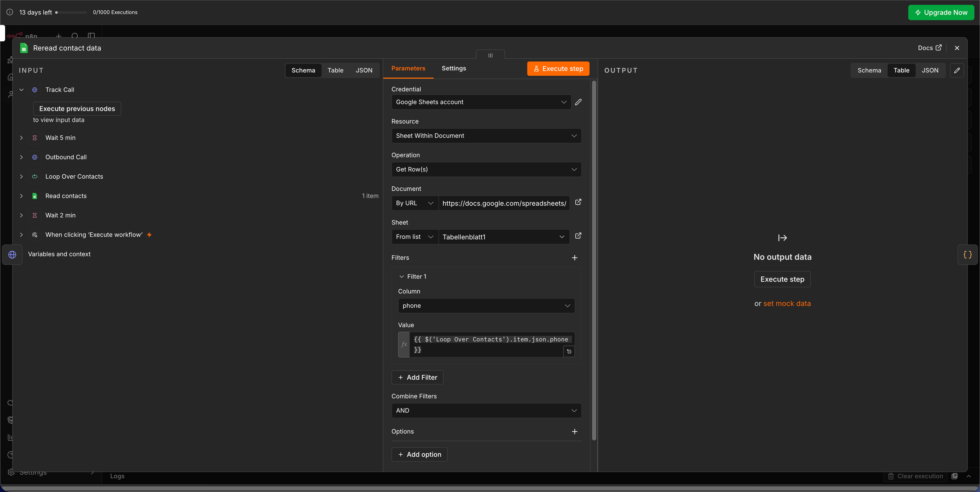
Task: Expand the Loop Over Contacts node
Action: pos(21,177)
